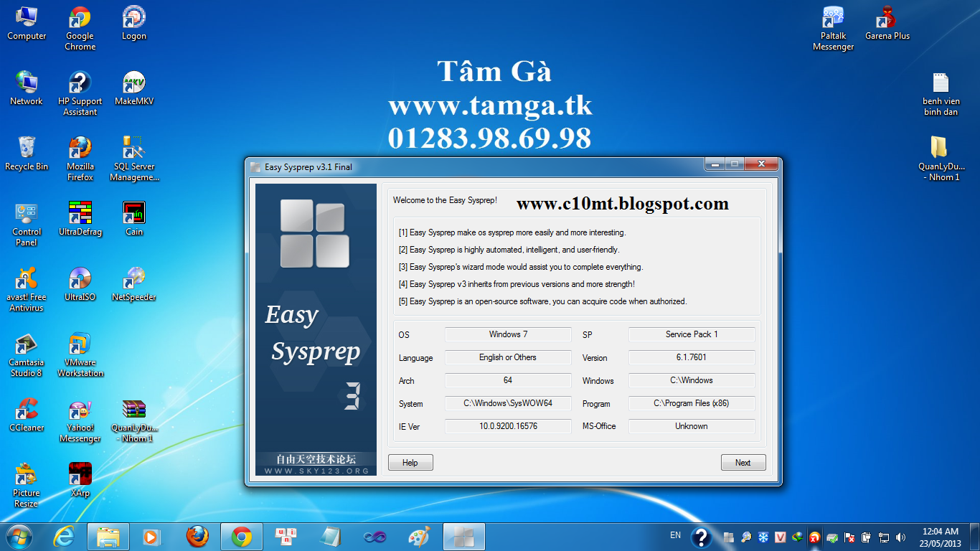The image size is (980, 551).
Task: Open the Windows Start menu
Action: (x=19, y=537)
